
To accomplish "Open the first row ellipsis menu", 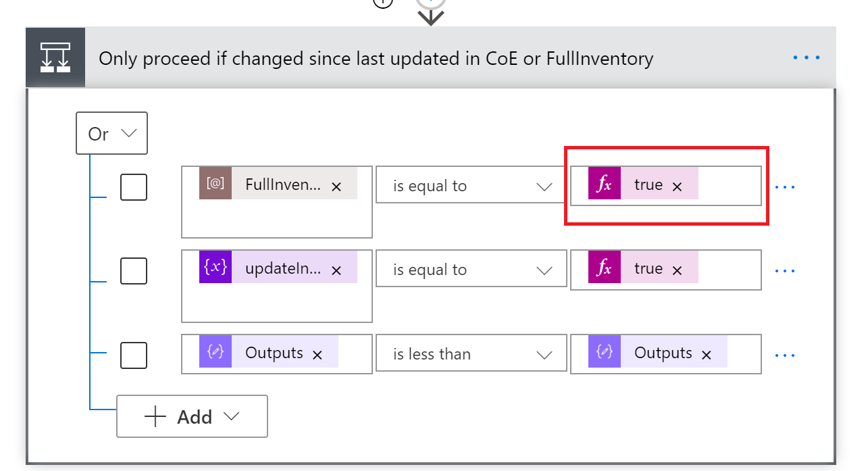I will [784, 187].
